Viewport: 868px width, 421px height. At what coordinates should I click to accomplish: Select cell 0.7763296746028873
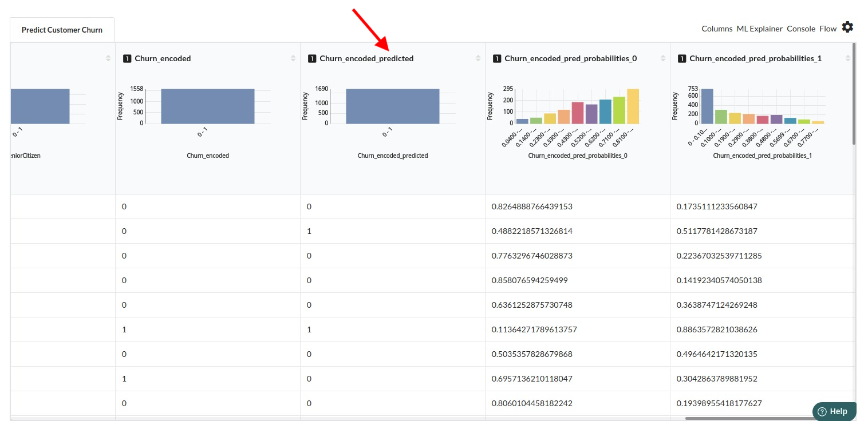pos(577,256)
